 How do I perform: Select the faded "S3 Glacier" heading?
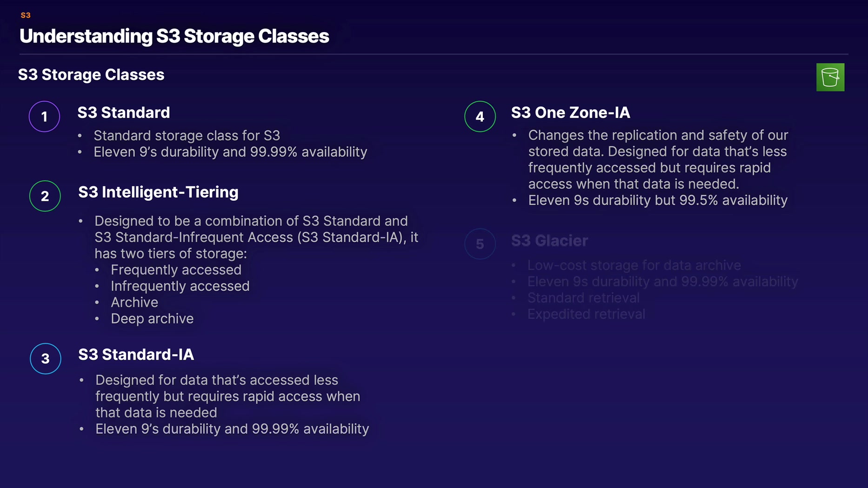coord(549,241)
